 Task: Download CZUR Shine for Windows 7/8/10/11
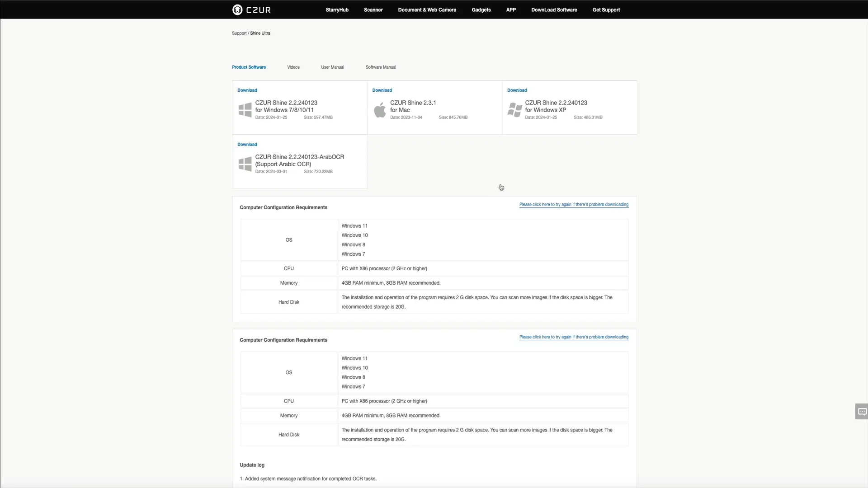247,90
